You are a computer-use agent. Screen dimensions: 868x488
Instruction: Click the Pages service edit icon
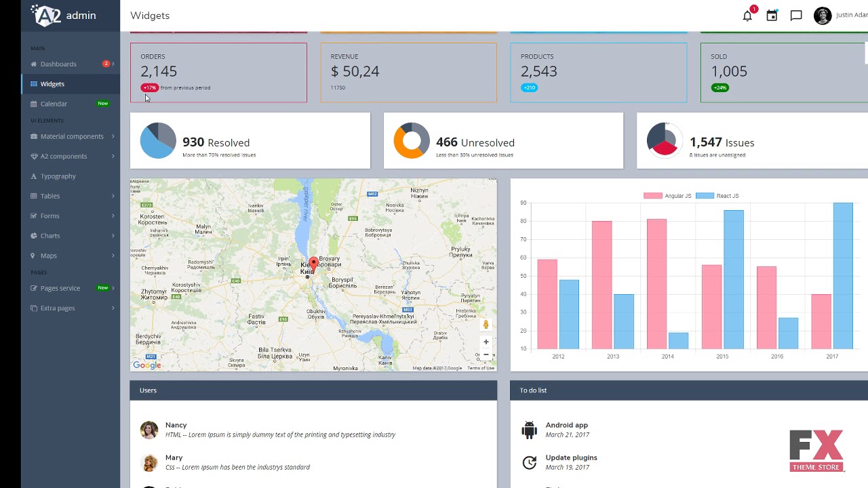(34, 288)
